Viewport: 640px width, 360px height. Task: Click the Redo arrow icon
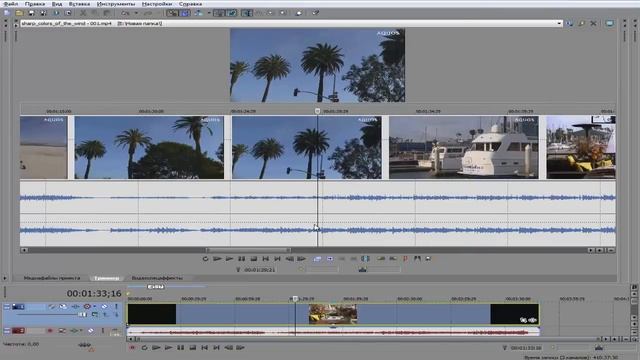[x=148, y=13]
